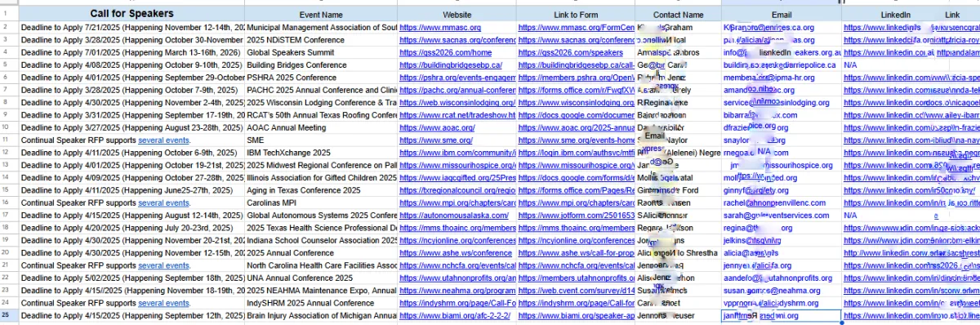This screenshot has height=325, width=980.
Task: Open the biami.org/afc-2-2-2 website link
Action: [454, 315]
